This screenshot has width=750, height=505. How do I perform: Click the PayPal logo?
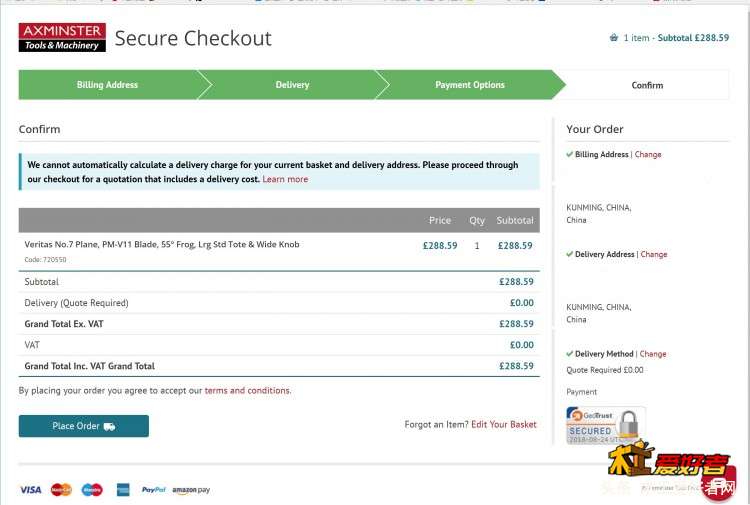tap(154, 490)
